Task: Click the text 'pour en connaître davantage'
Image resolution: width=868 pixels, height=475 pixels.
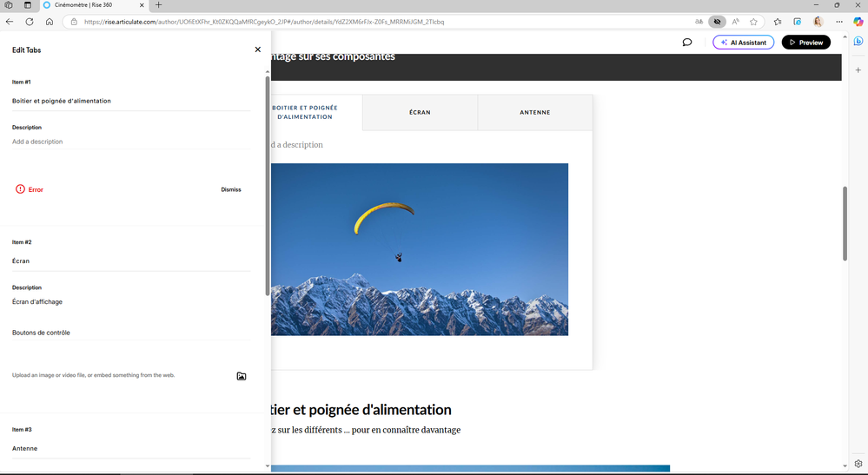Action: click(x=407, y=430)
